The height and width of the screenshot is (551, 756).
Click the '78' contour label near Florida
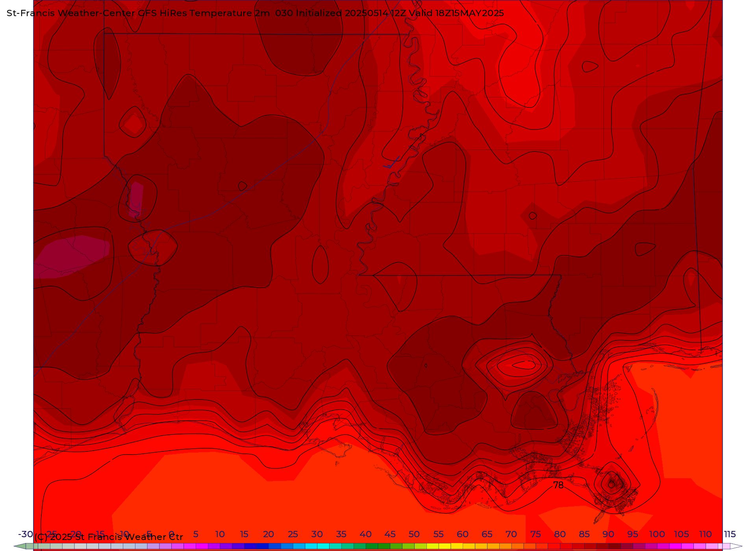coord(558,485)
